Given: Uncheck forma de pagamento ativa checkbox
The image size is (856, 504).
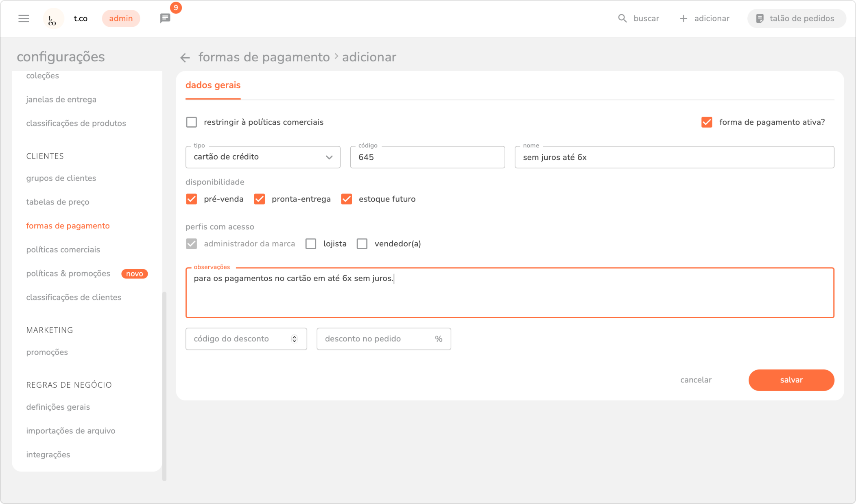Looking at the screenshot, I should [x=707, y=122].
